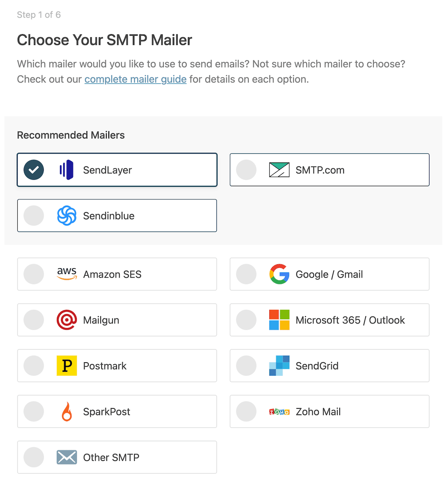448x489 pixels.
Task: Pick the Google / Gmail radio option
Action: [x=246, y=274]
